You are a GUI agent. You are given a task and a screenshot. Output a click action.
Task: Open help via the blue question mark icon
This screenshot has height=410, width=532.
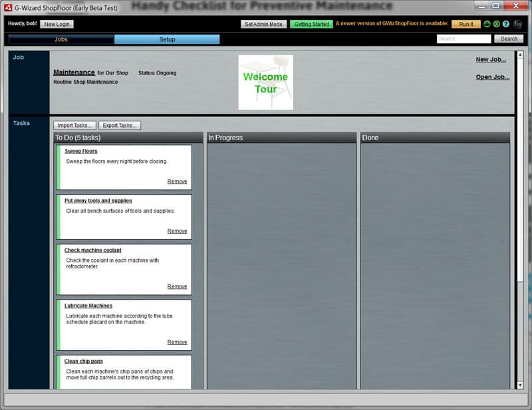click(506, 24)
